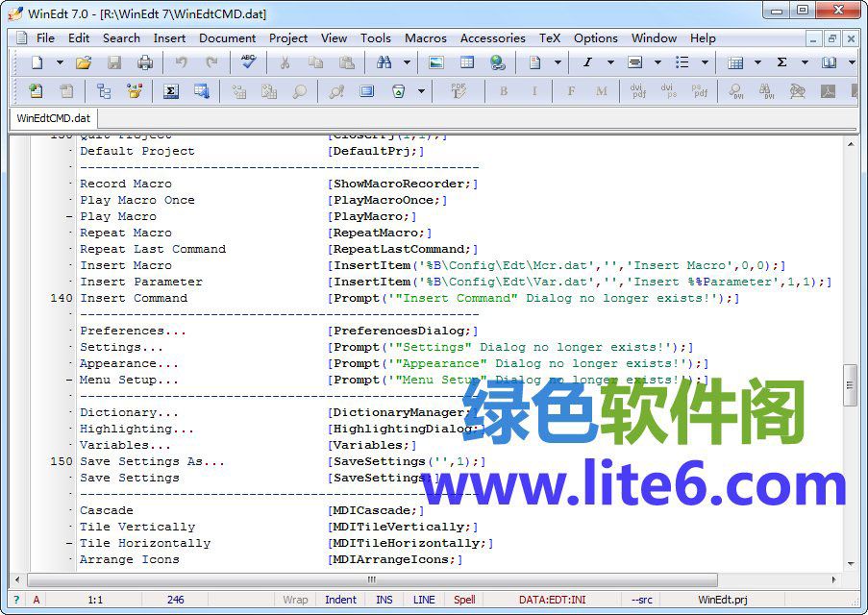Image resolution: width=868 pixels, height=615 pixels.
Task: Click the question mark in the status bar
Action: 16,600
